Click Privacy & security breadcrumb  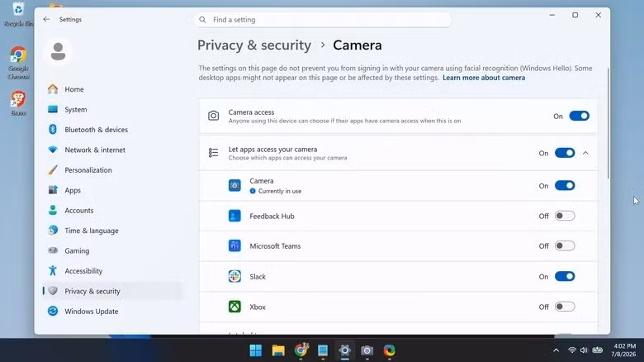point(254,45)
